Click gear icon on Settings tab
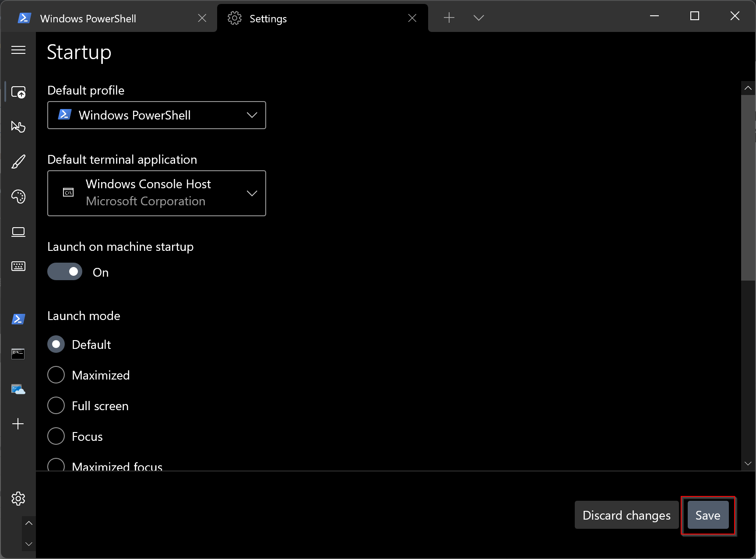This screenshot has width=756, height=559. click(235, 18)
